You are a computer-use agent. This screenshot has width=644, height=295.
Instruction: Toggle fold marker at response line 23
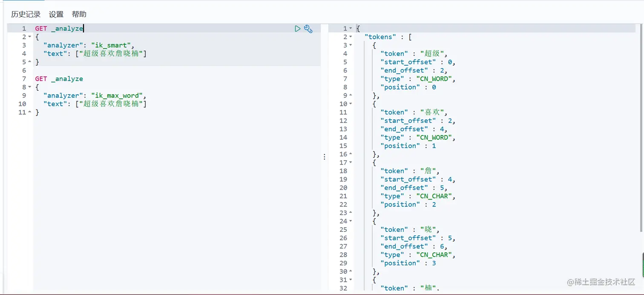coord(351,213)
